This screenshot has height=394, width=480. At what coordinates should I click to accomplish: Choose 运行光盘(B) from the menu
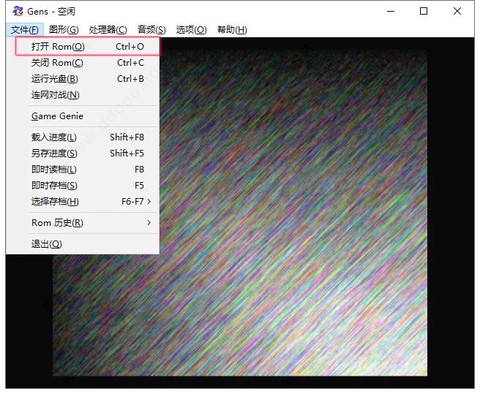(87, 79)
